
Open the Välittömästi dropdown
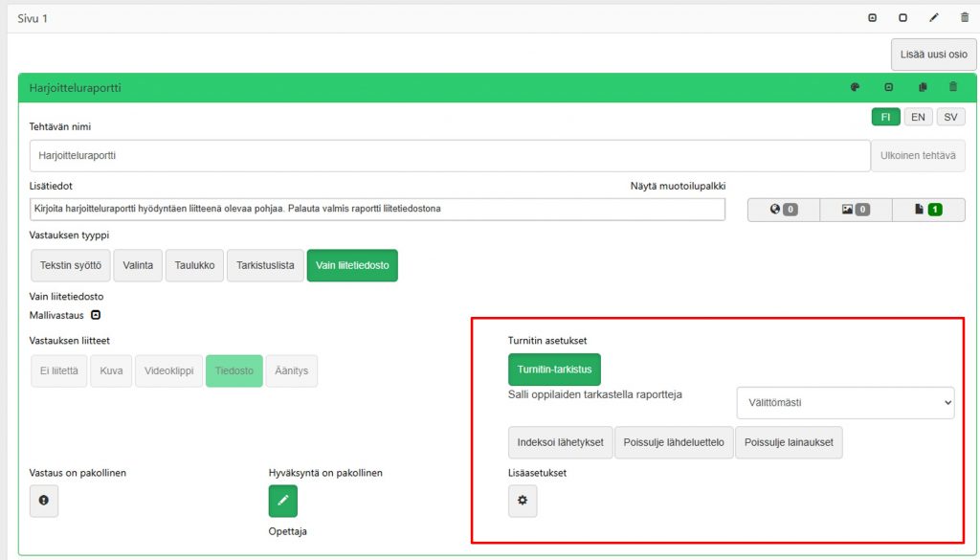tap(845, 403)
